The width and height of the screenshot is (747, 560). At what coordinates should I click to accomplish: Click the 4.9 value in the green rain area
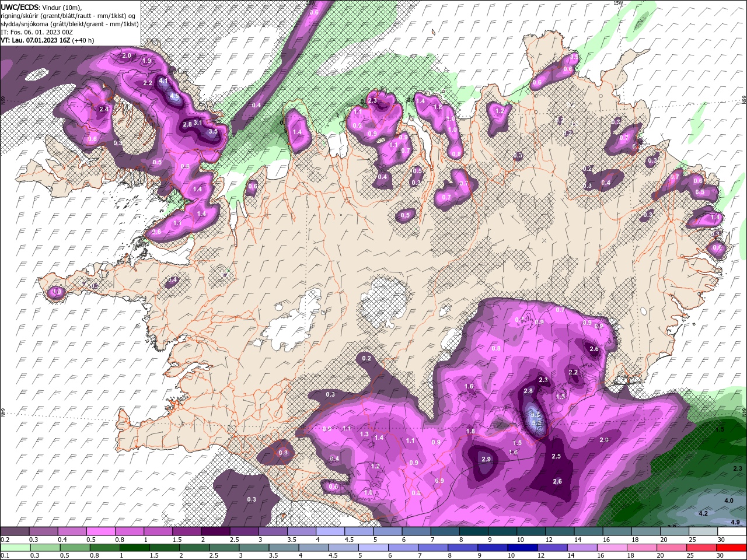(735, 522)
